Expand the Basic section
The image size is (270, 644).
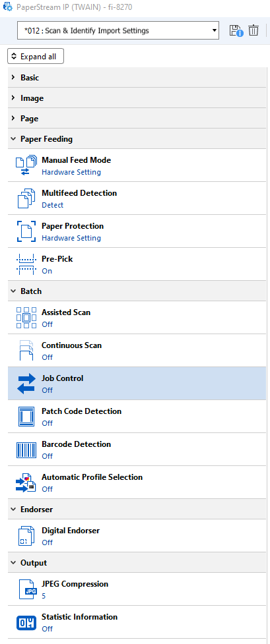coord(137,77)
